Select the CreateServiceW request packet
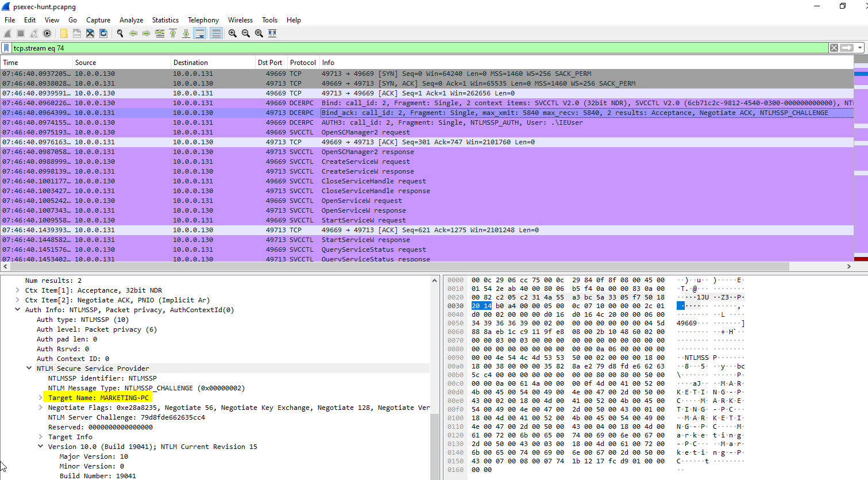This screenshot has height=480, width=868. 427,162
